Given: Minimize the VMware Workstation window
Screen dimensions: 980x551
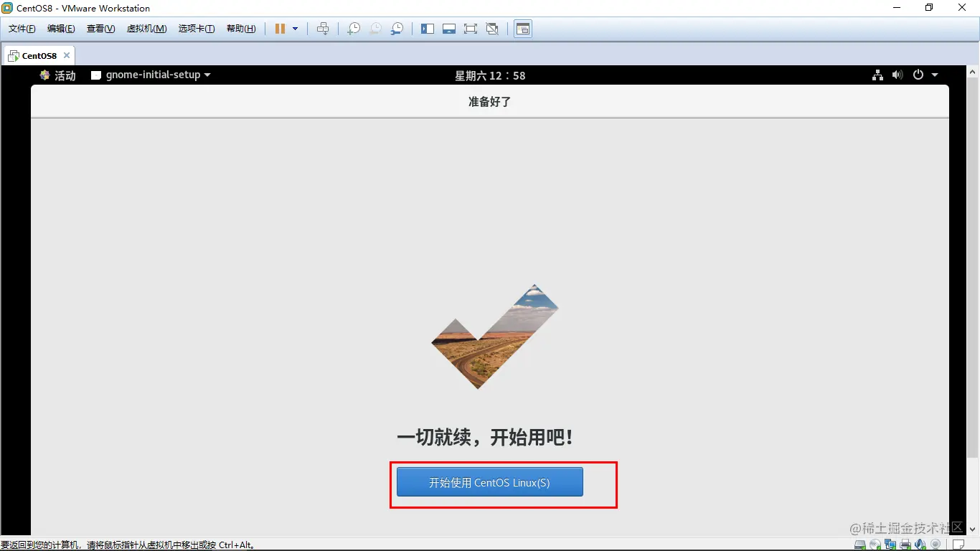Looking at the screenshot, I should (897, 8).
